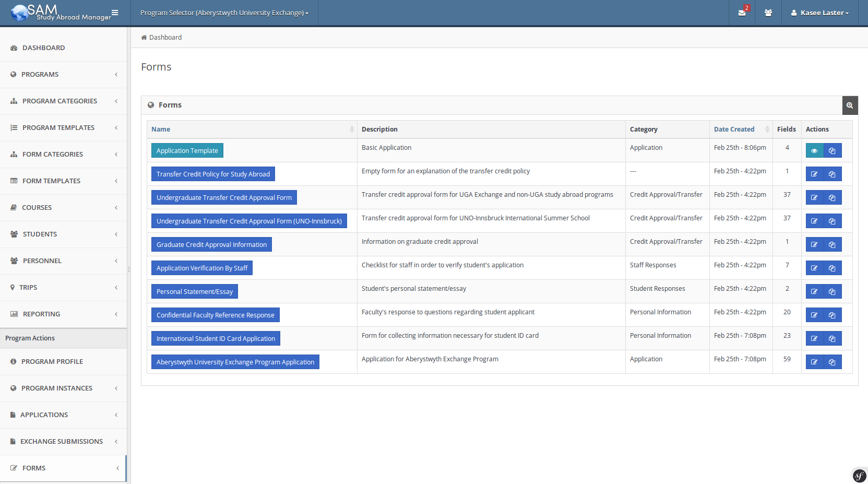This screenshot has height=484, width=868.
Task: Open Program Profile sidebar item
Action: 63,362
